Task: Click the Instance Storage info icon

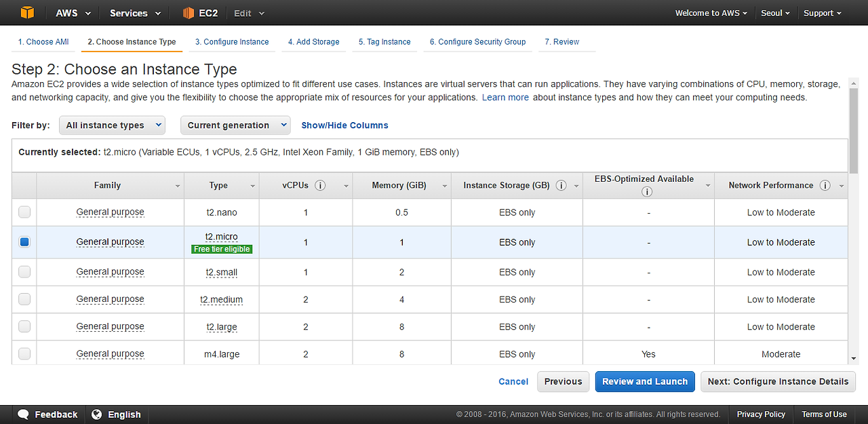Action: (x=561, y=185)
